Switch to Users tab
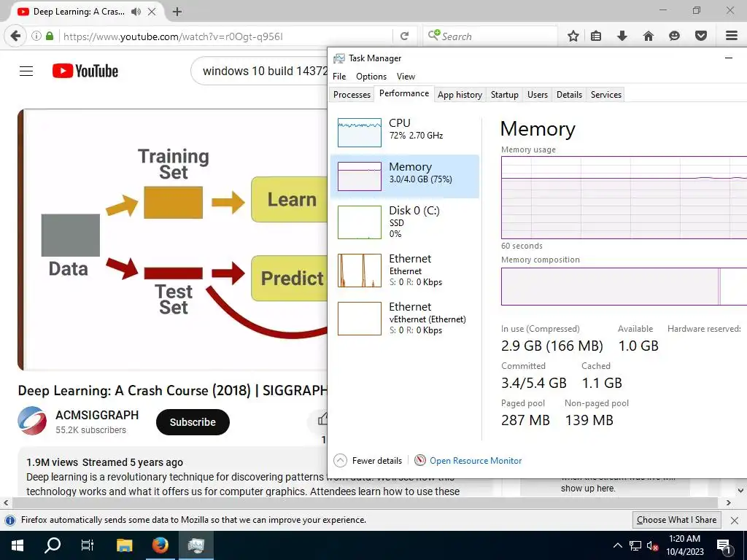747x560 pixels. [x=538, y=95]
